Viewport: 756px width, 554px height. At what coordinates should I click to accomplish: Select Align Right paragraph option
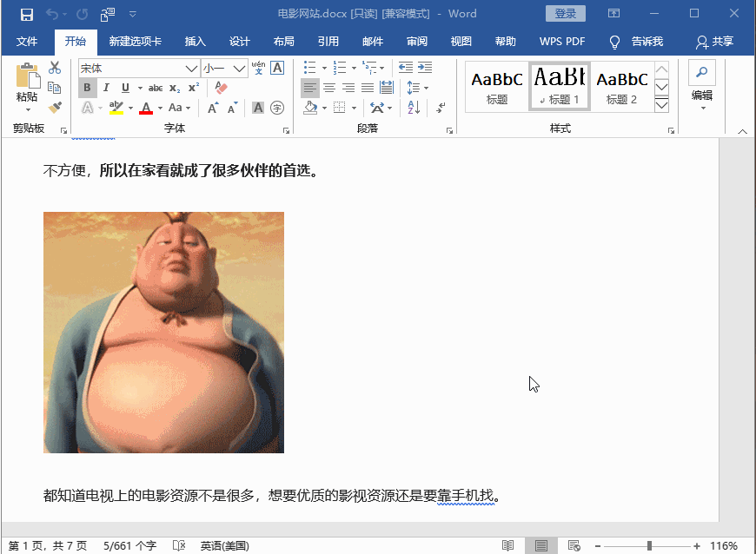pyautogui.click(x=348, y=88)
